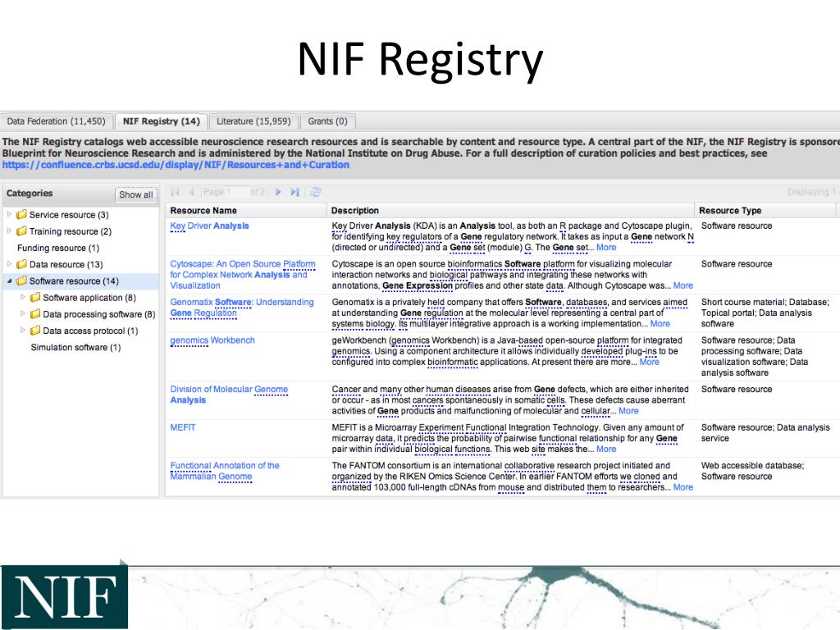Open Division of Molecular Genome Analysis
This screenshot has height=630, width=840.
[x=229, y=395]
